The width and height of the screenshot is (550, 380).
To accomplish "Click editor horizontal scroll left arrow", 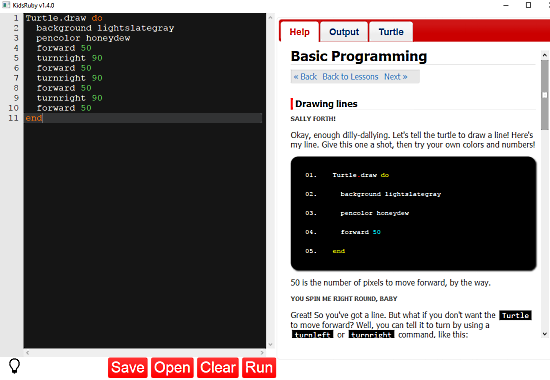I will pos(27,353).
